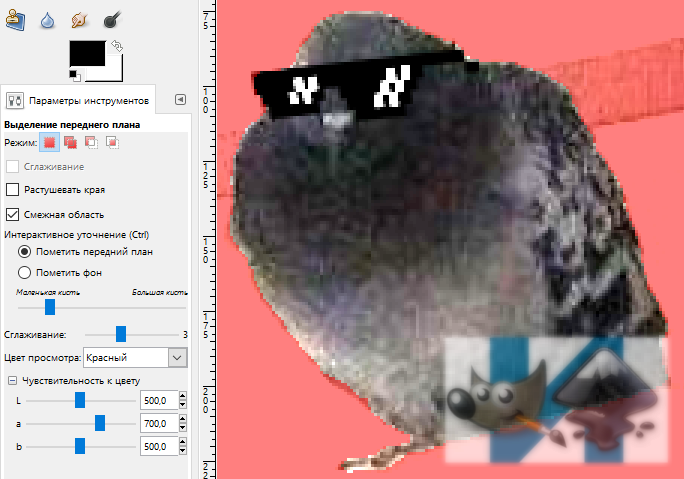Swap foreground and background colors

(116, 45)
